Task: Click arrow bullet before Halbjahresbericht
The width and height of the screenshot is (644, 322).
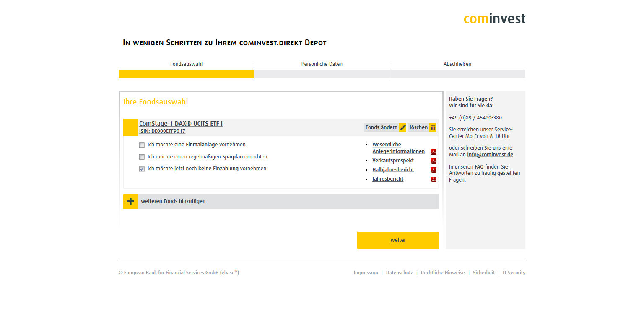Action: tap(366, 170)
